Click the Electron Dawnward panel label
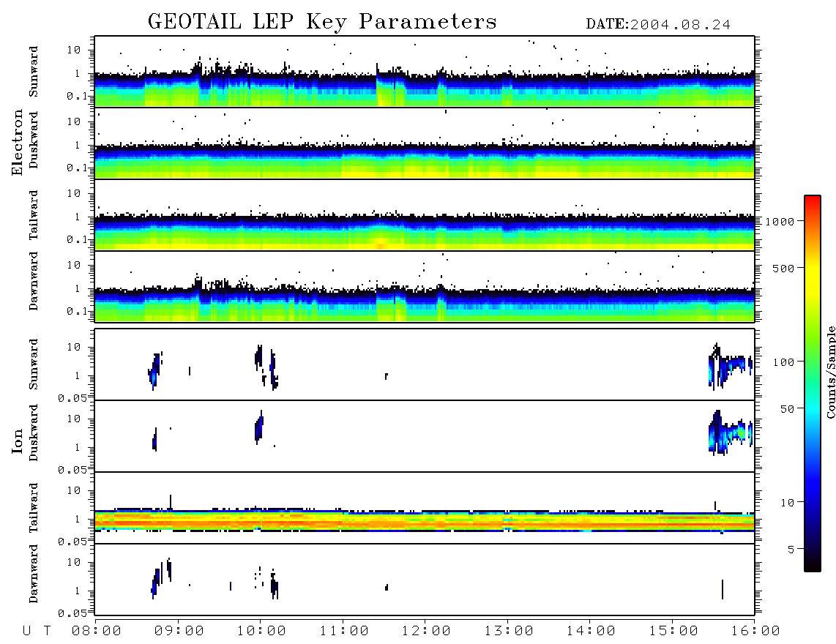 34,281
